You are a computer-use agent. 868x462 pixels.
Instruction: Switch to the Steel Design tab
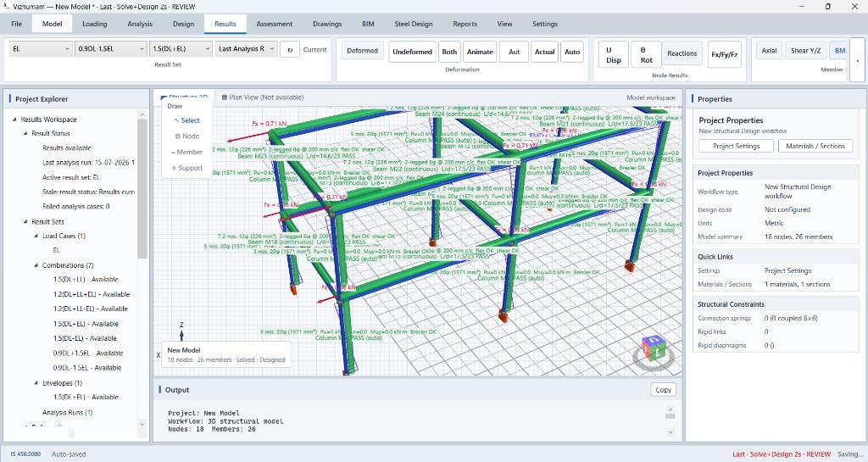(414, 24)
